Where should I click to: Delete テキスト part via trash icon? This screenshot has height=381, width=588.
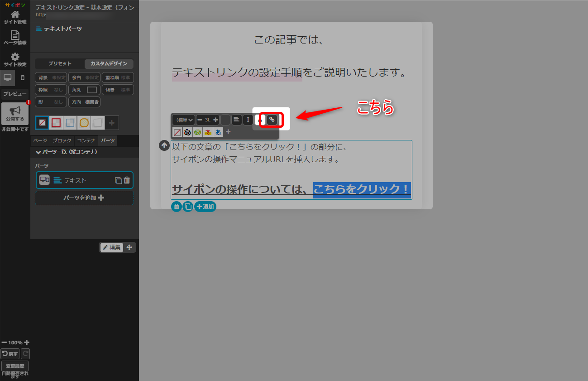tap(127, 180)
